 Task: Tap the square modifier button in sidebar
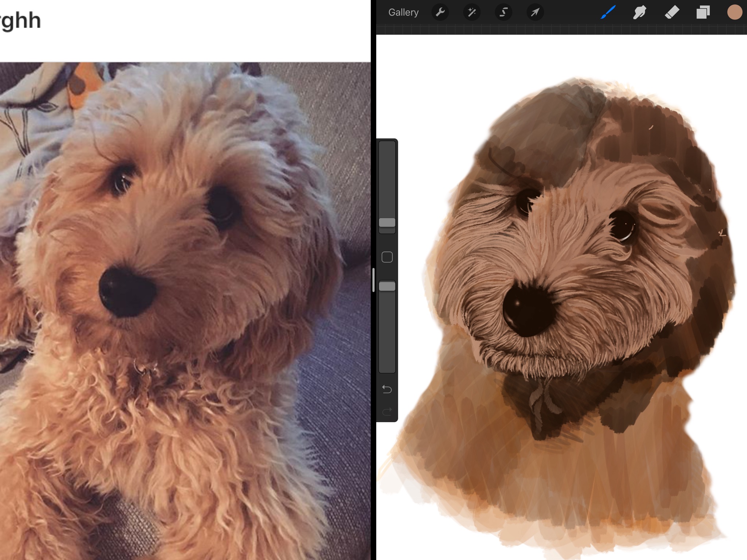click(387, 257)
